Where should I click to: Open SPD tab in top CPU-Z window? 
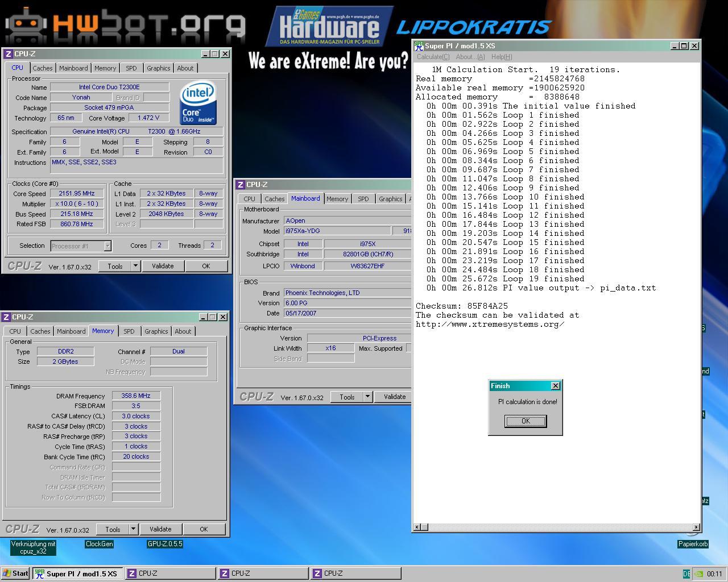[x=131, y=68]
